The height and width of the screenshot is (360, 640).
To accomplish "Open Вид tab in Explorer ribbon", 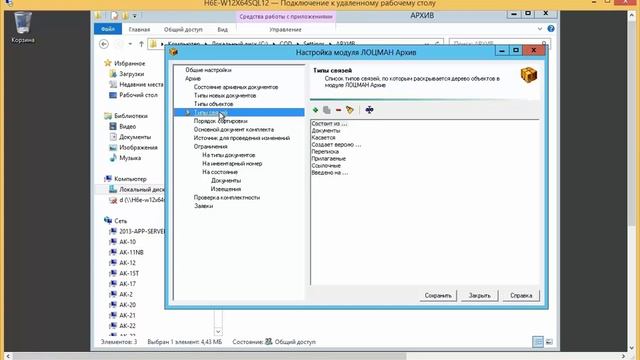I will [222, 29].
